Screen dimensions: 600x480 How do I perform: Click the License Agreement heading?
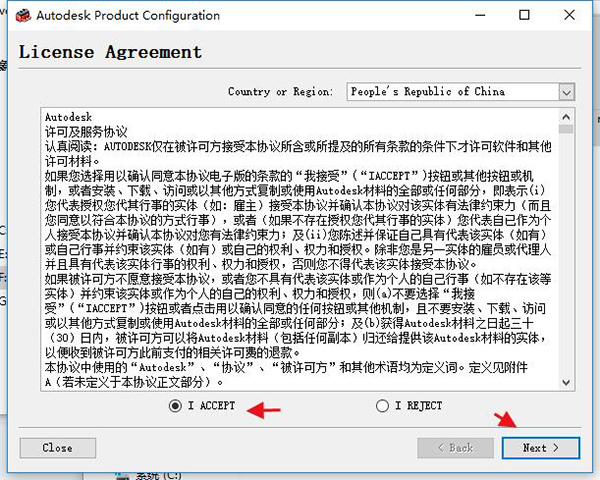tap(111, 52)
